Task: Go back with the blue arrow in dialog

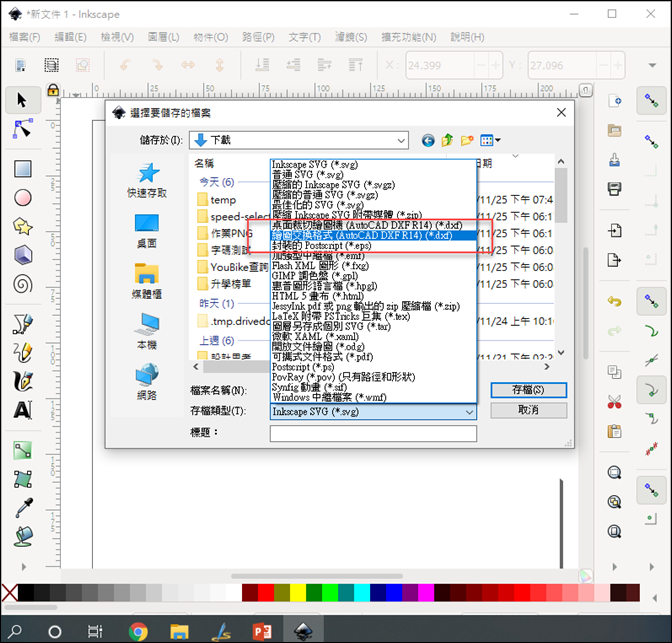Action: tap(428, 140)
